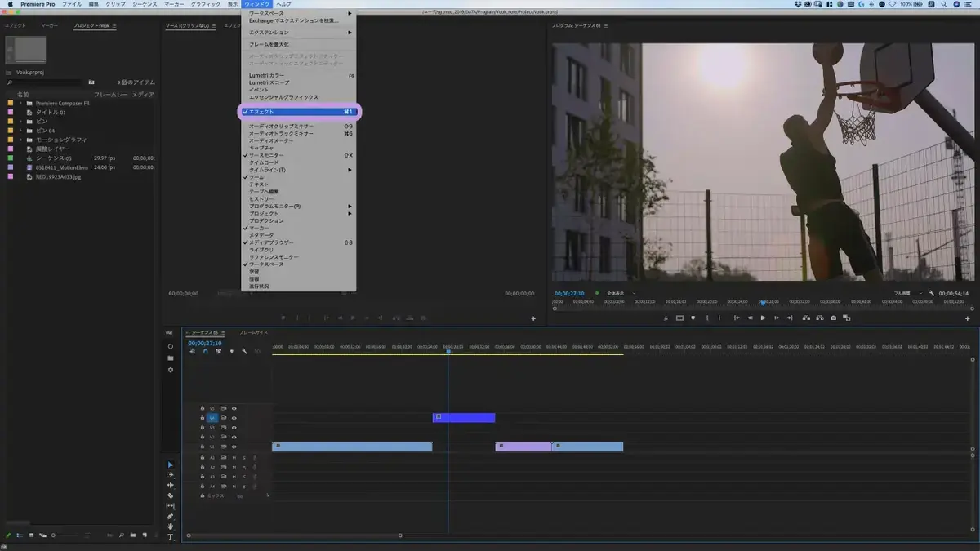Select the Pen tool

171,516
